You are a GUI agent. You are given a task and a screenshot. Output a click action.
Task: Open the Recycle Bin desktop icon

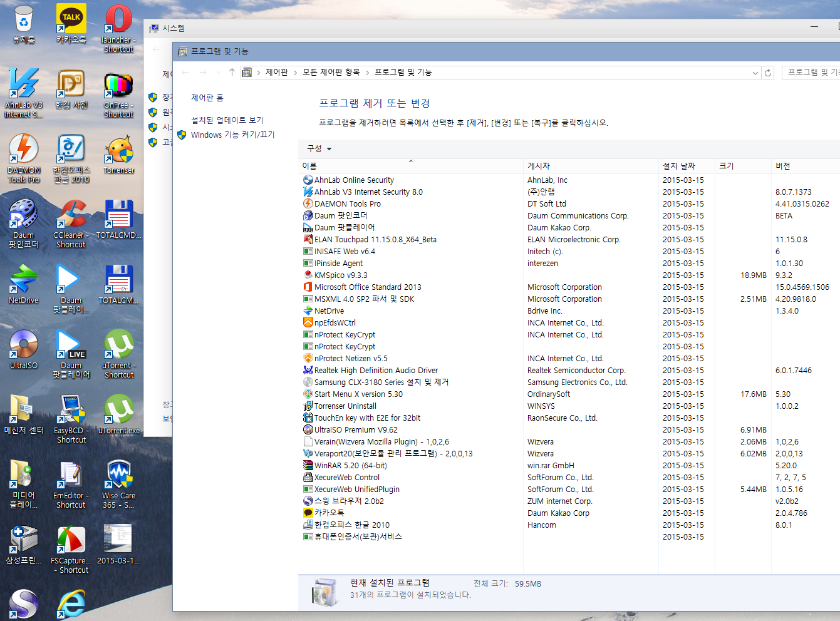coord(24,24)
